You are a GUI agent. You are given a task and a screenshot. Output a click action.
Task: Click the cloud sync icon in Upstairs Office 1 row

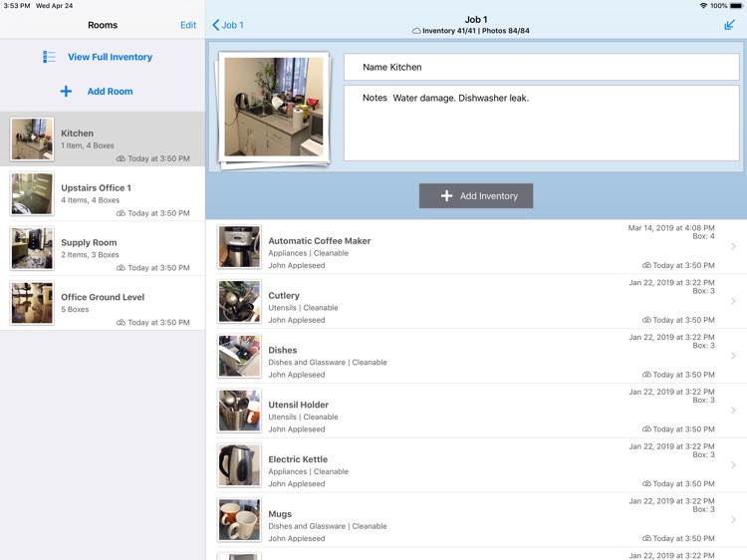121,213
